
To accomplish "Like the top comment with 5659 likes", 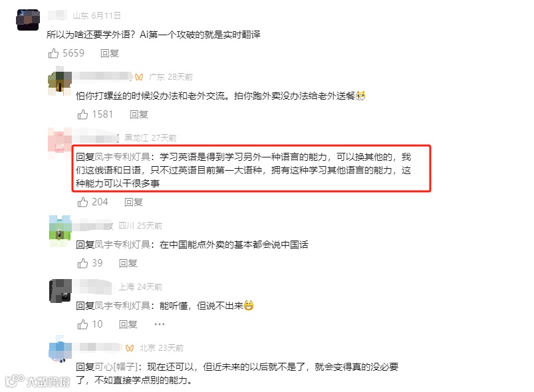I will pos(53,53).
